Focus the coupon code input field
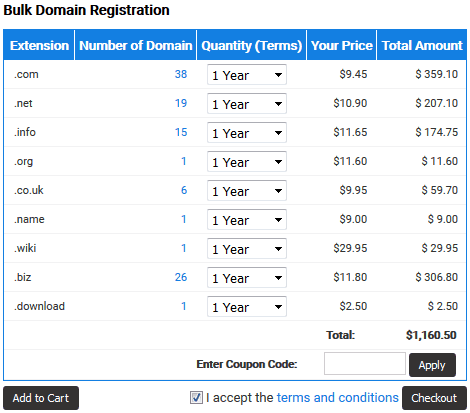 (365, 364)
